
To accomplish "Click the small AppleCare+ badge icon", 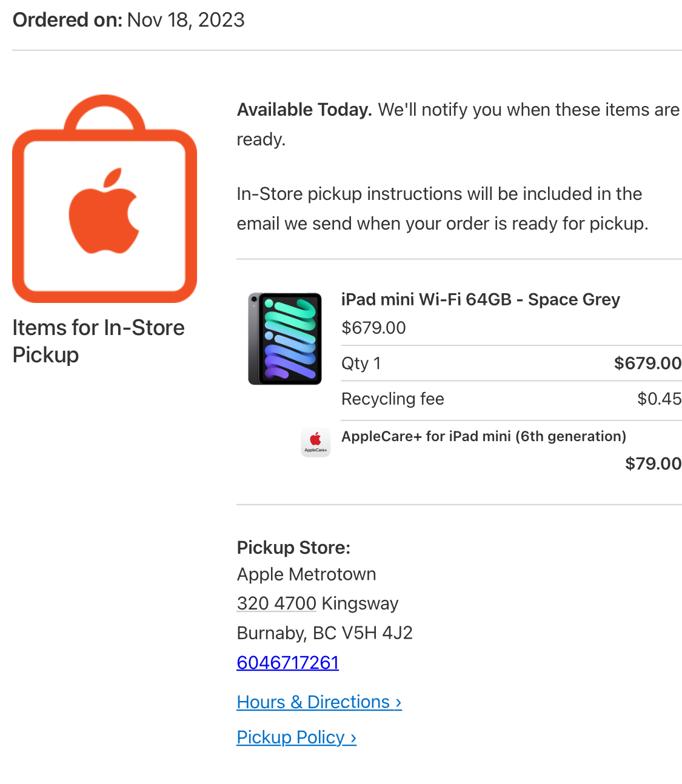I will tap(316, 442).
